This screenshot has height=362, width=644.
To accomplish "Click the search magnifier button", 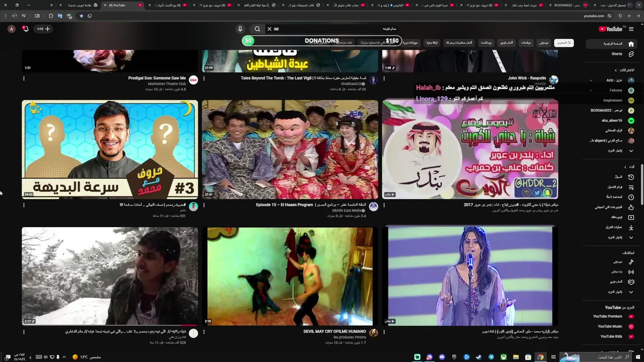I will coord(257,29).
